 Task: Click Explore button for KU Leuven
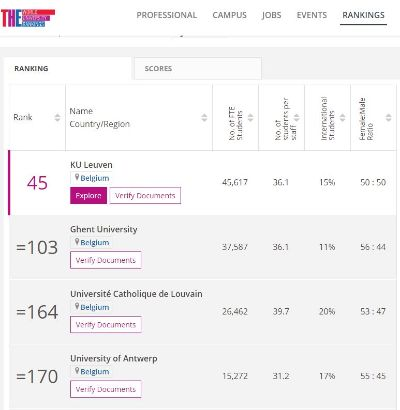tap(88, 195)
